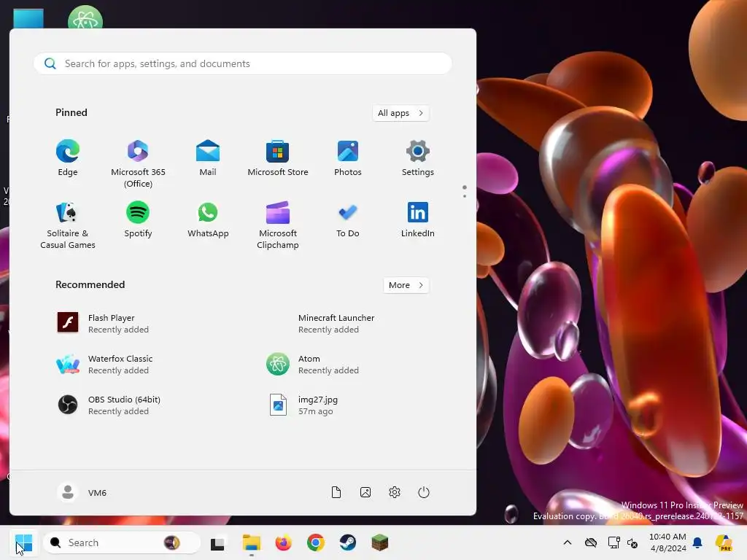The width and height of the screenshot is (747, 560).
Task: Open Steam from taskbar
Action: tap(348, 542)
